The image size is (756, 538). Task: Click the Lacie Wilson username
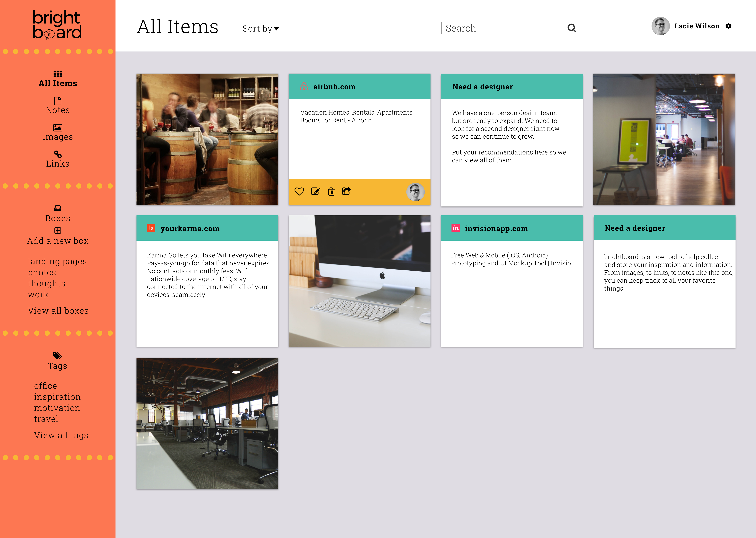[697, 26]
